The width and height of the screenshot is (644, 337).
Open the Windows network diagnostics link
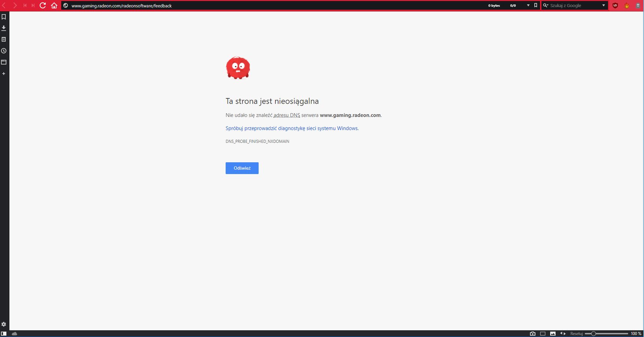292,128
